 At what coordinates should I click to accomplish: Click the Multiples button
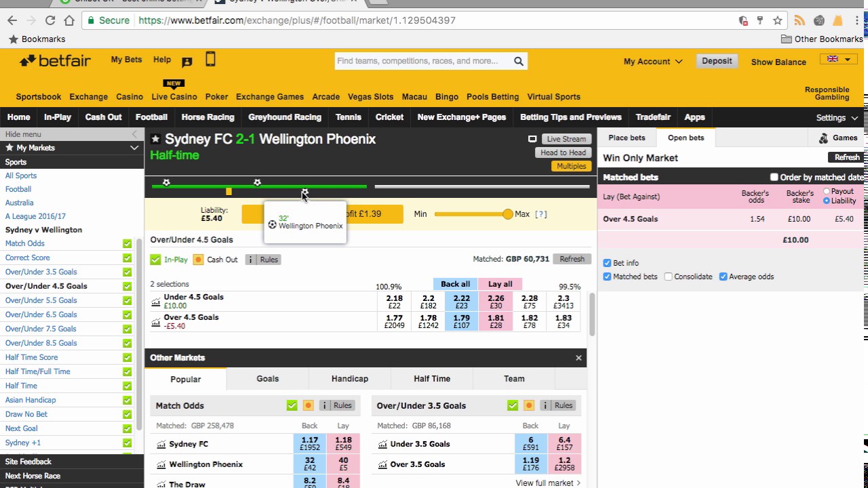(571, 166)
